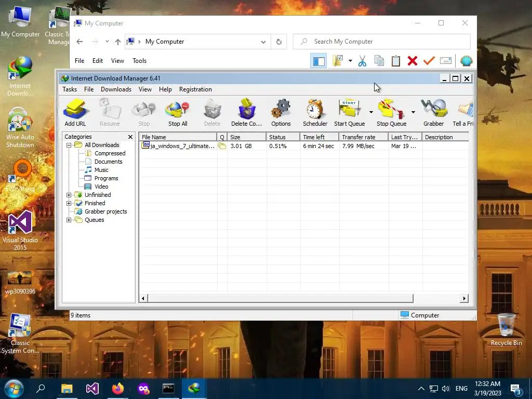Expand the Queues category
The width and height of the screenshot is (532, 399).
[69, 220]
